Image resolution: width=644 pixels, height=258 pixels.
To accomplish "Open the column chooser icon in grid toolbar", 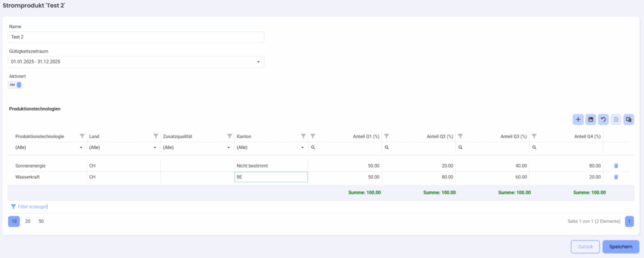I will click(x=628, y=119).
